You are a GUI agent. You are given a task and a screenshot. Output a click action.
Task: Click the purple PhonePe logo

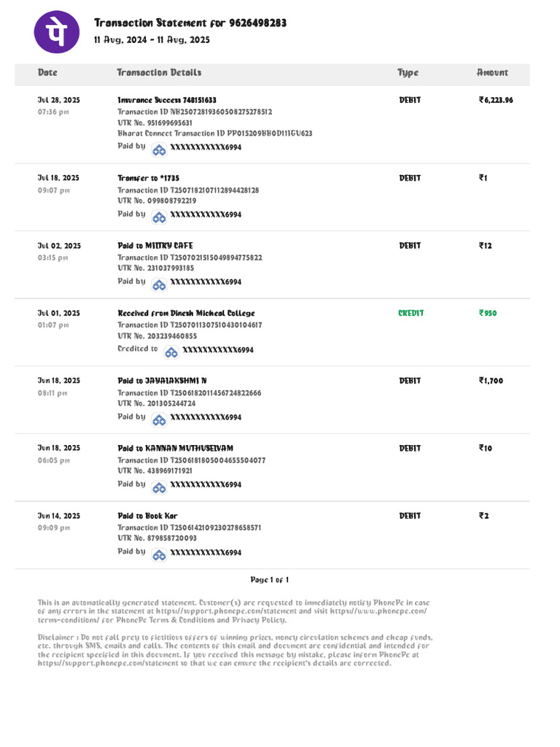[57, 32]
